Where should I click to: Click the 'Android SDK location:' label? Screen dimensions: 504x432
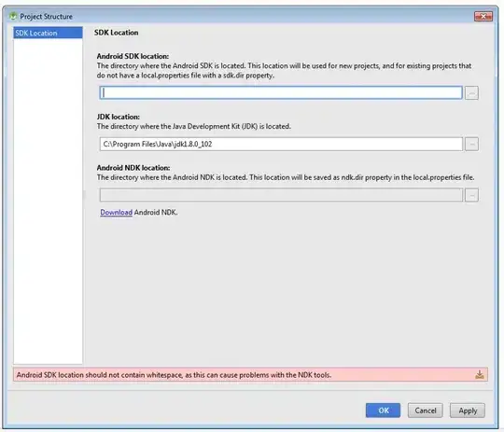(x=133, y=56)
